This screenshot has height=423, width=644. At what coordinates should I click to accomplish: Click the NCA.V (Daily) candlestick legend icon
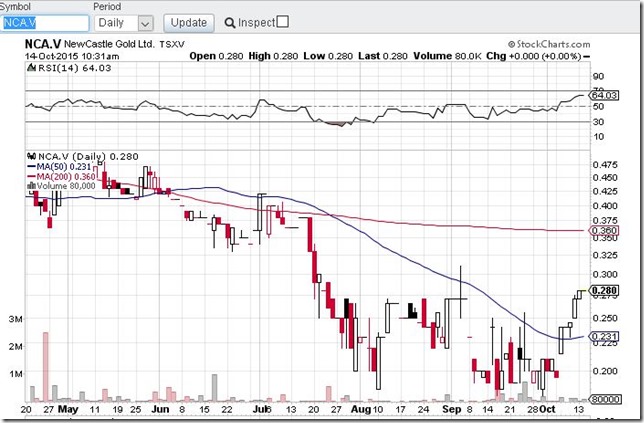pyautogui.click(x=31, y=156)
